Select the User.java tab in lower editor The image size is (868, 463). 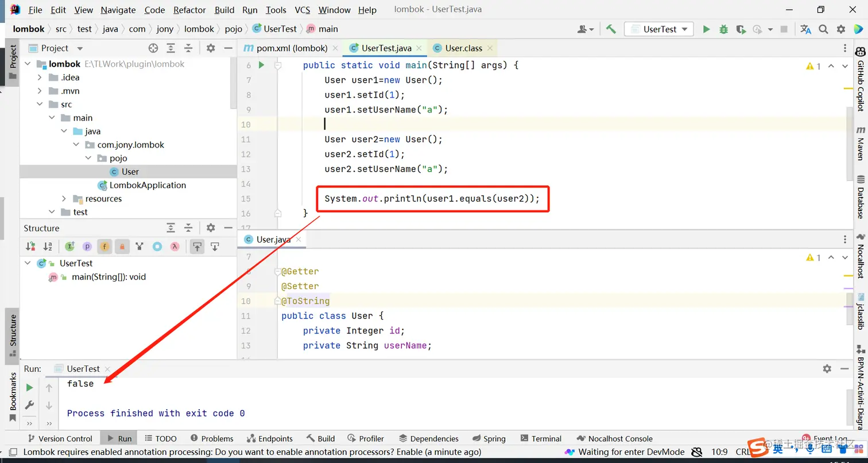(x=272, y=239)
